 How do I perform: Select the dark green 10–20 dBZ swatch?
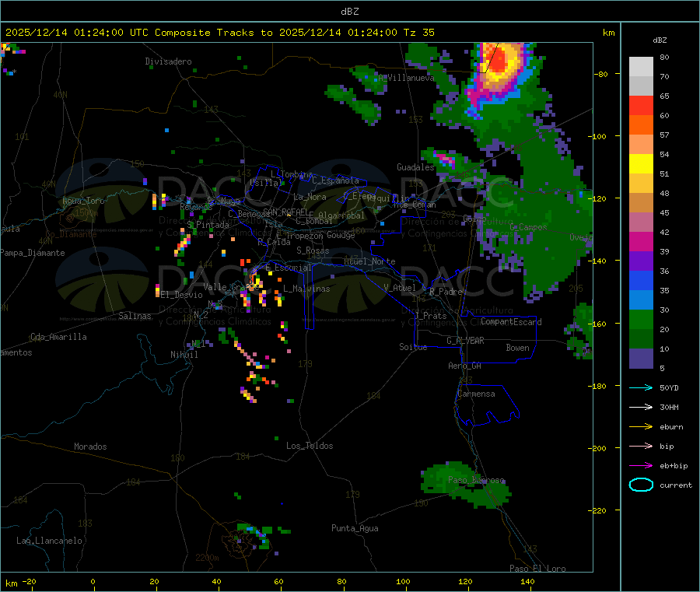click(x=641, y=339)
